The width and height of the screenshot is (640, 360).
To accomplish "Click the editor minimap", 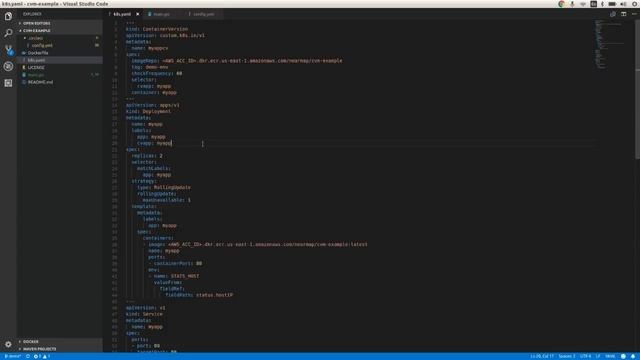I will [x=614, y=45].
